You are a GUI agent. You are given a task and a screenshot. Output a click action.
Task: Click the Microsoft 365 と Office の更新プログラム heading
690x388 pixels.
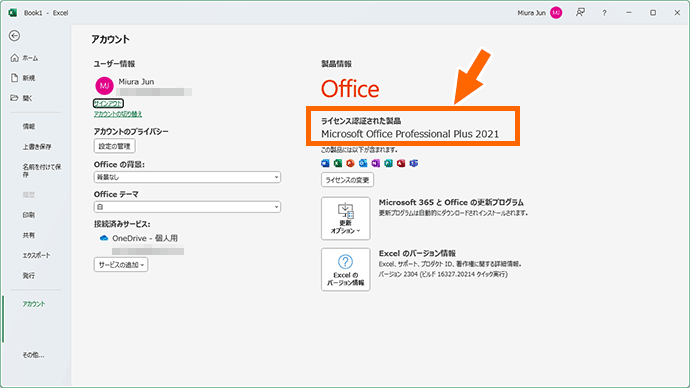(x=451, y=202)
